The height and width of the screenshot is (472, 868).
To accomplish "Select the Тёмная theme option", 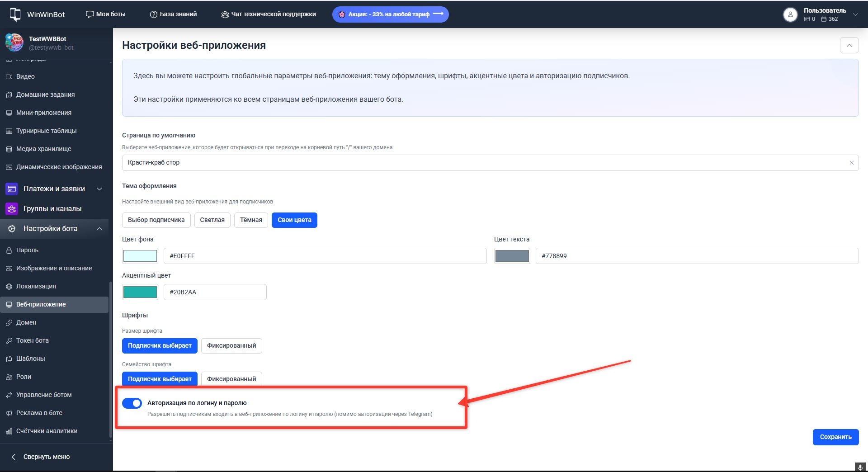I will click(x=251, y=220).
